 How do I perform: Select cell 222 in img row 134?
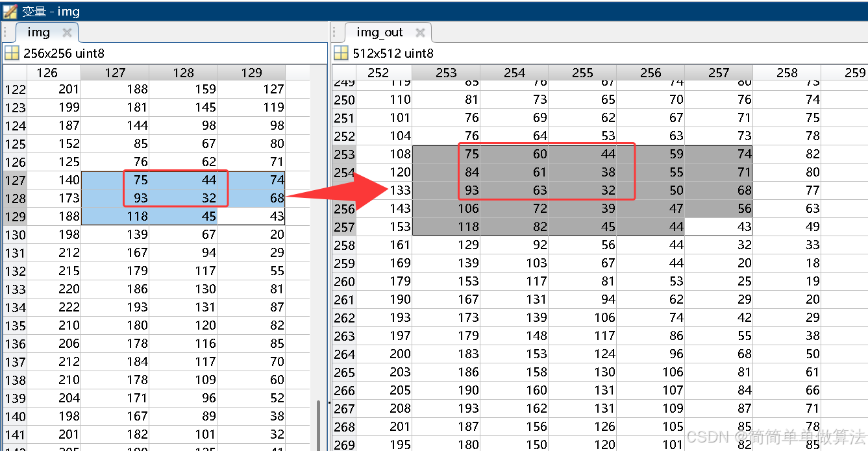pyautogui.click(x=55, y=307)
